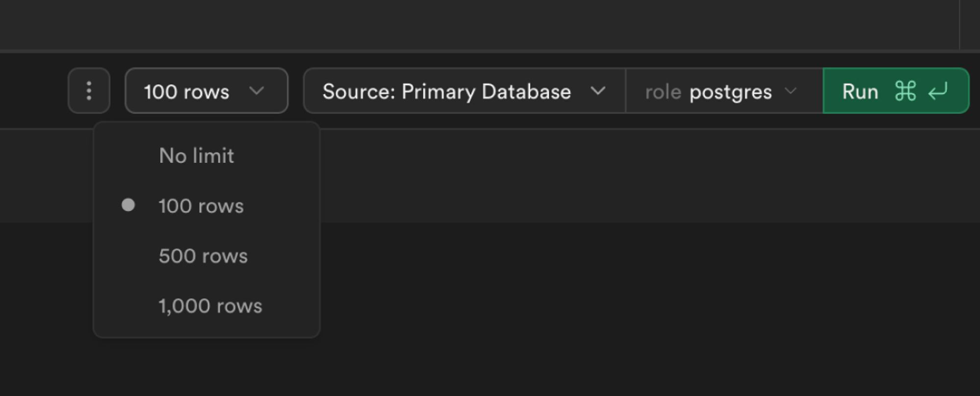Click the chevron beside Primary Database
The height and width of the screenshot is (396, 980).
[598, 91]
